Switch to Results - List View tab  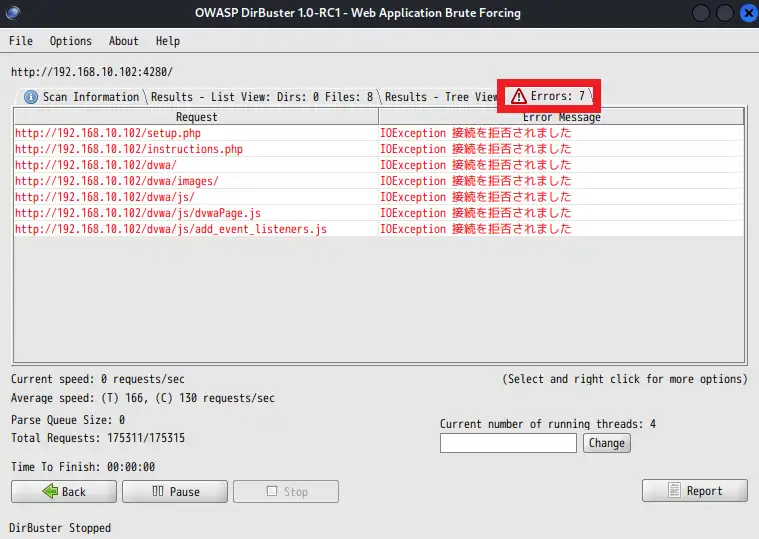coord(262,97)
